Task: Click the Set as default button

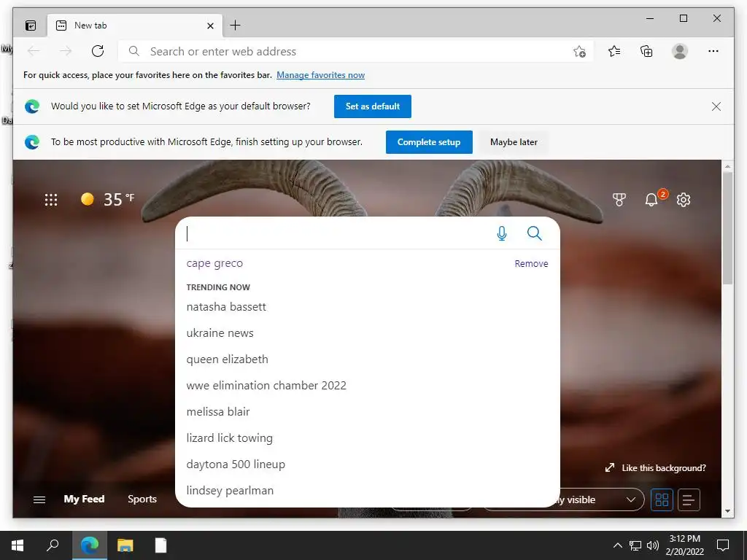Action: (373, 106)
